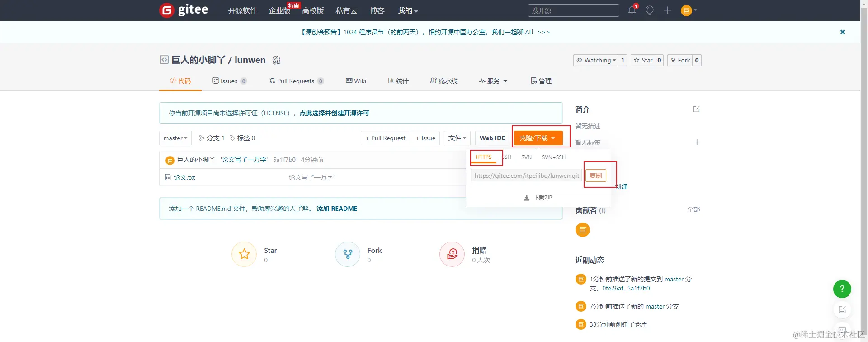Click 高校版 in top navigation

[x=313, y=10]
